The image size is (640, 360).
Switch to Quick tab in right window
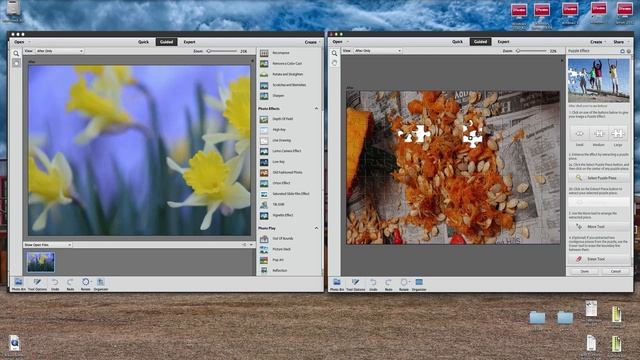tap(457, 42)
